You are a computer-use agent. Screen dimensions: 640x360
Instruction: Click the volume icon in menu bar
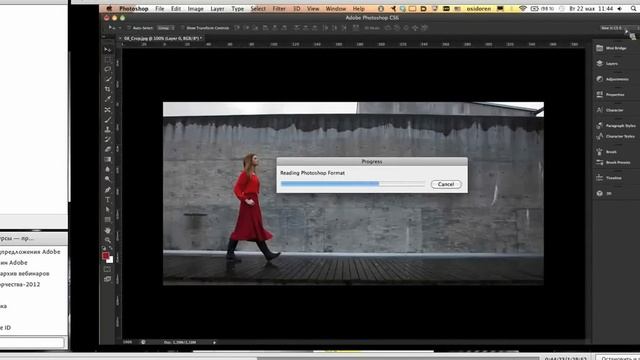click(620, 9)
